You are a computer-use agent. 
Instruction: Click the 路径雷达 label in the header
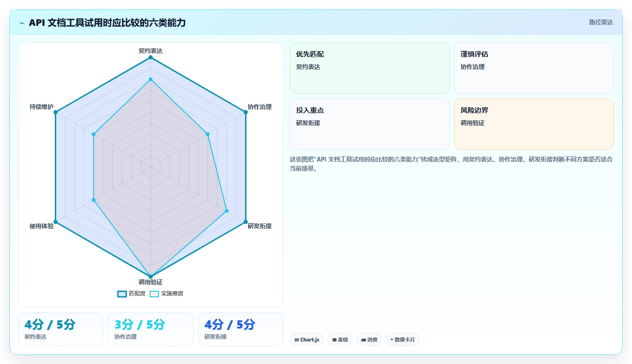pos(601,22)
